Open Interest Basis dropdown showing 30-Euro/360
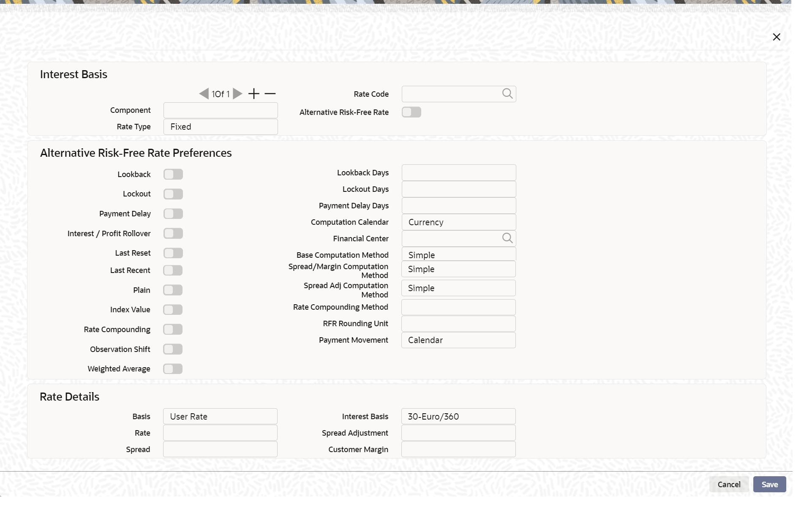 (458, 417)
